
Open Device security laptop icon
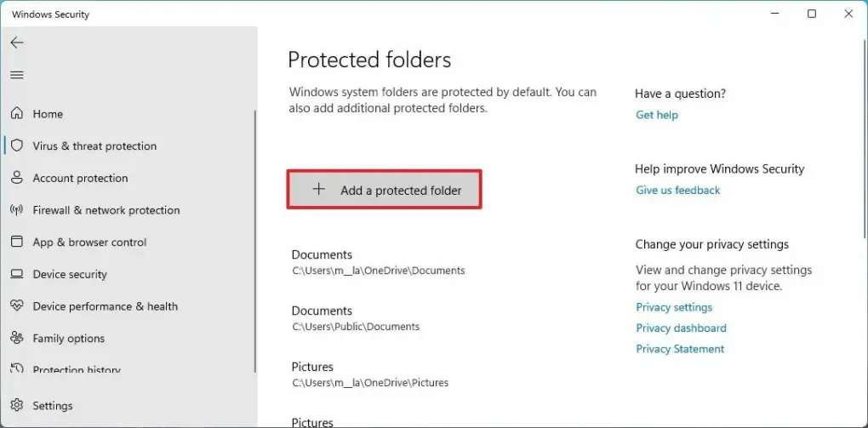click(x=17, y=274)
